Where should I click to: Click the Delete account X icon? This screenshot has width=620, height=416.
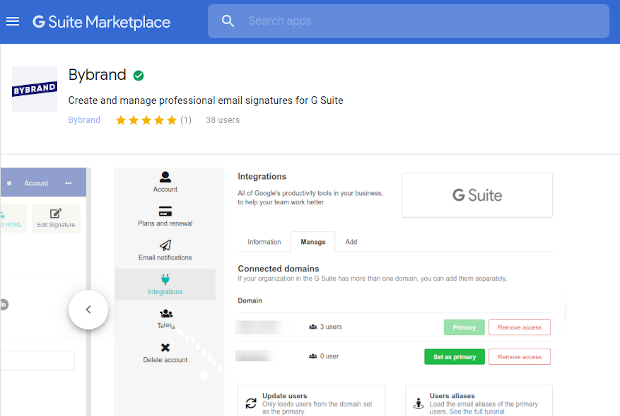(165, 348)
